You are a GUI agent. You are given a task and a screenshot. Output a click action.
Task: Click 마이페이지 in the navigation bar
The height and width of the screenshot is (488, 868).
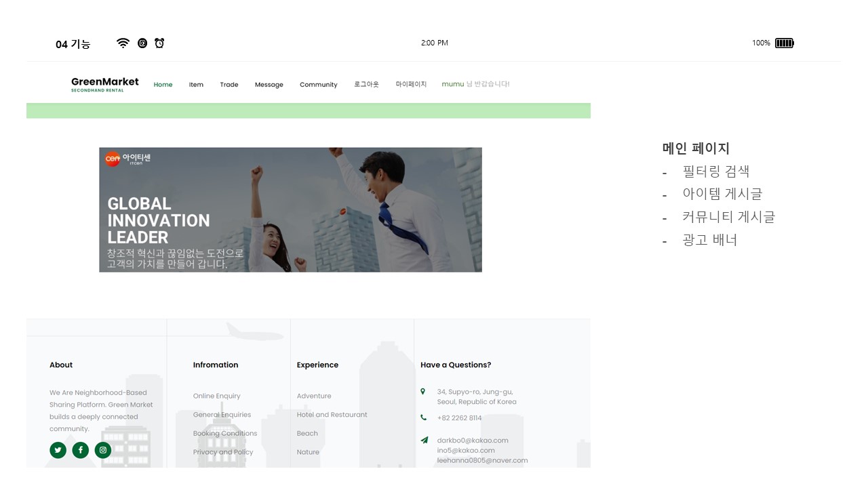coord(411,84)
